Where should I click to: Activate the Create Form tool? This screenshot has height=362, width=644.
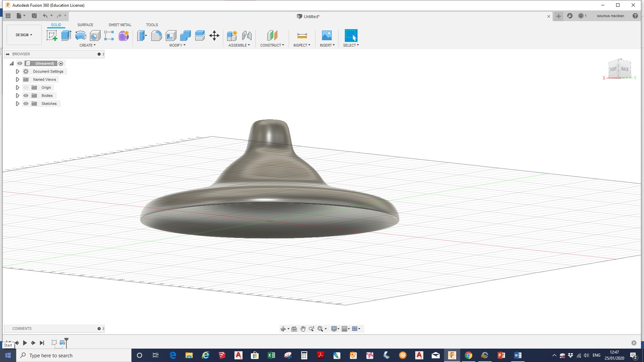(x=123, y=36)
